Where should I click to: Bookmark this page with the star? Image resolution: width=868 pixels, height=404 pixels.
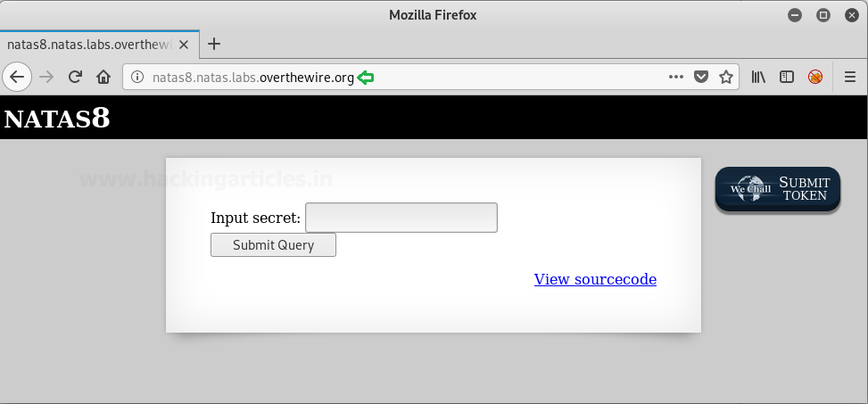[726, 77]
